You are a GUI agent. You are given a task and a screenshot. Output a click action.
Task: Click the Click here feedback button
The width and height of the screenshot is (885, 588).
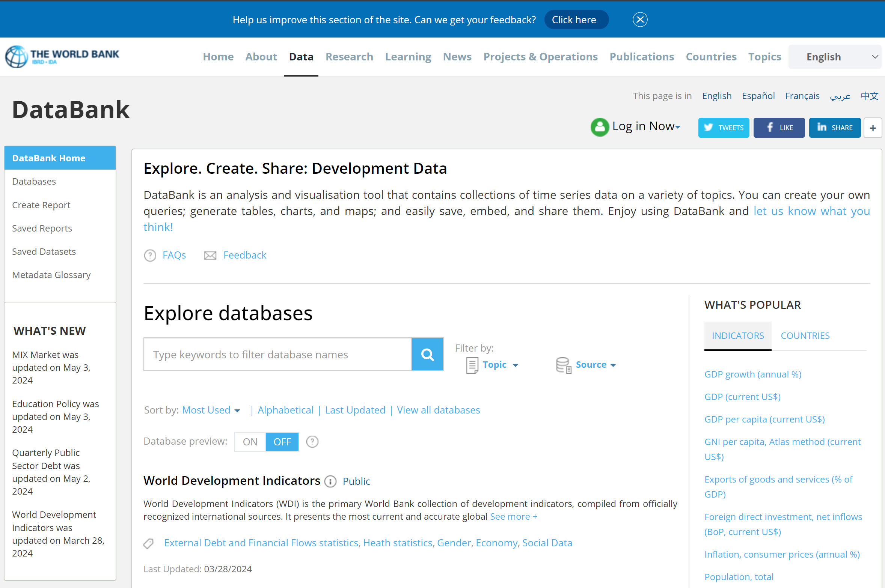[576, 20]
